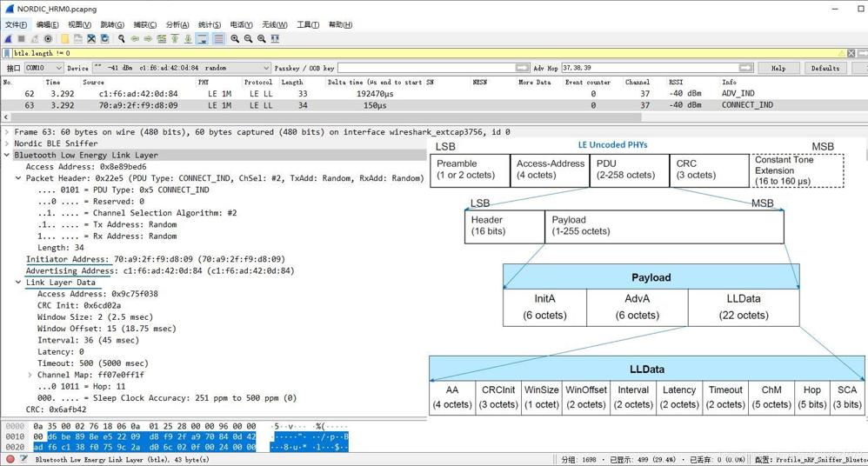Sort by the Channel column header
The height and width of the screenshot is (466, 868).
tap(638, 82)
